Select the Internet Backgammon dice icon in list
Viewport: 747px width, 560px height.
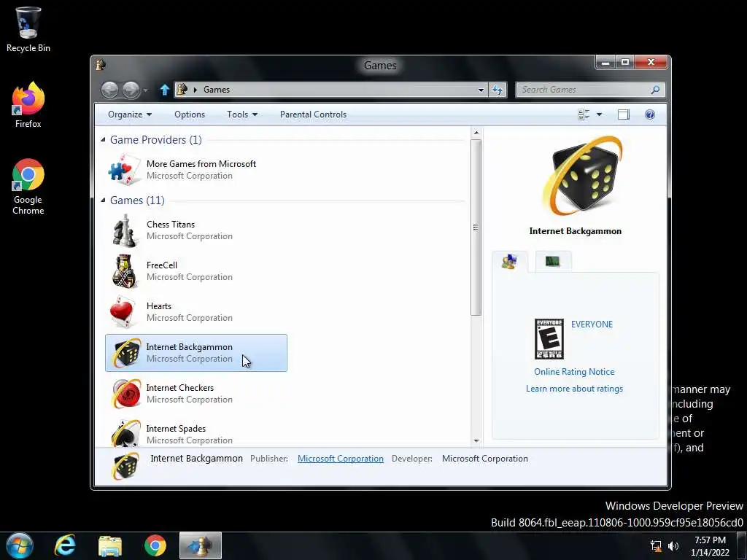[125, 353]
